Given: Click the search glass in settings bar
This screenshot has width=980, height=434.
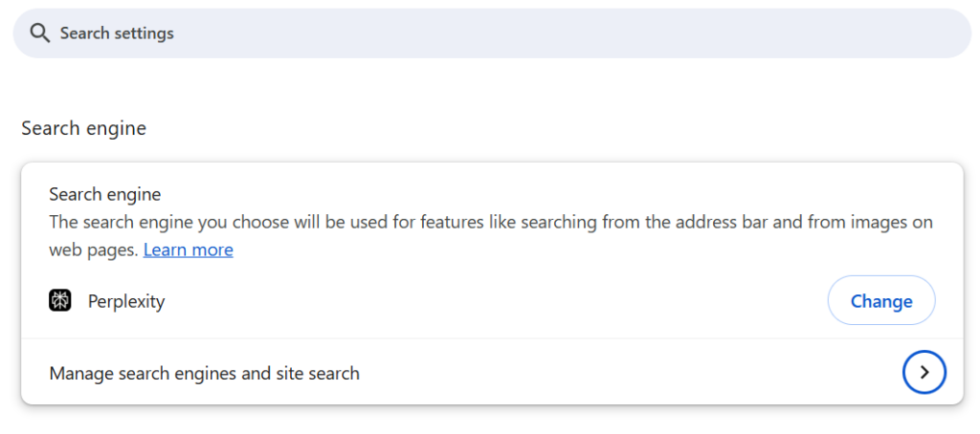Looking at the screenshot, I should [40, 33].
